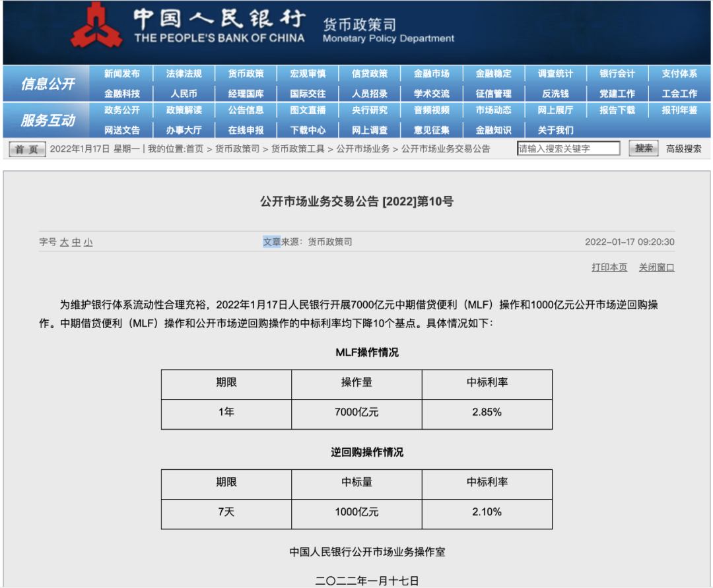The image size is (713, 588).
Task: Open 征信管理 page
Action: click(x=493, y=94)
